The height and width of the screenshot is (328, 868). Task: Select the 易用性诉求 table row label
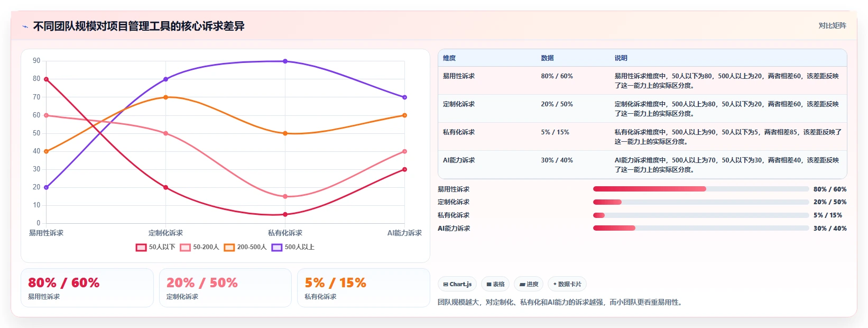tap(459, 76)
